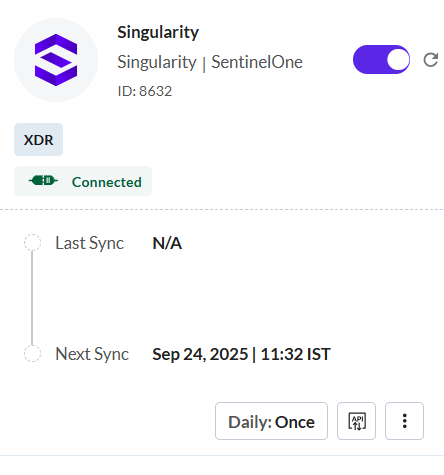Click the XDR tag
The height and width of the screenshot is (475, 444).
[38, 140]
